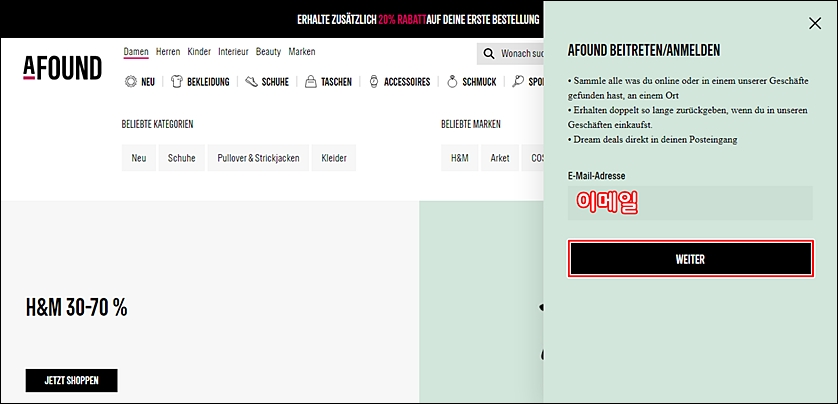Screen dimensions: 838x404
Task: Click the H&M brand chip
Action: click(x=460, y=158)
